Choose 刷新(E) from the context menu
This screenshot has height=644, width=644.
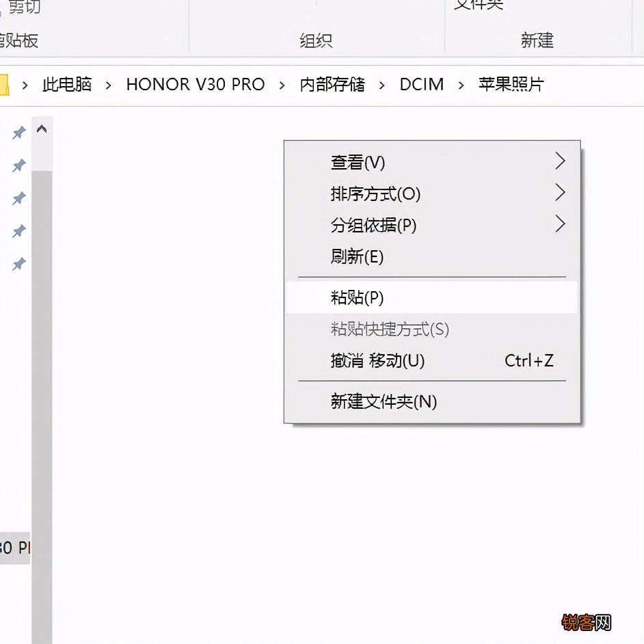tap(431, 256)
